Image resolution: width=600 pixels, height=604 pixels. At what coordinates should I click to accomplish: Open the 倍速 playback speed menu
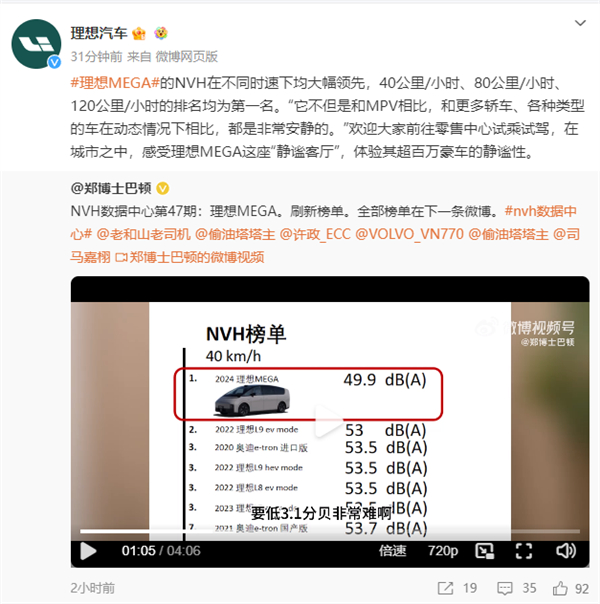pyautogui.click(x=392, y=550)
